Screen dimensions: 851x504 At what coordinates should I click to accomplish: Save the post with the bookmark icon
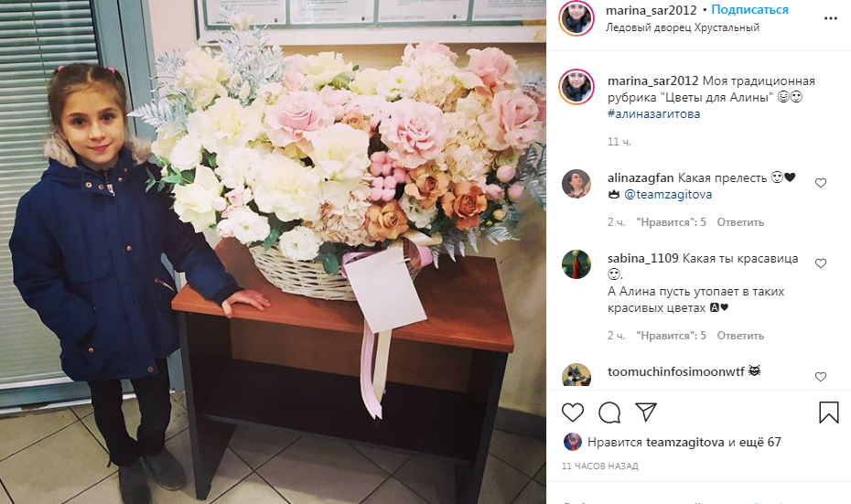(829, 413)
